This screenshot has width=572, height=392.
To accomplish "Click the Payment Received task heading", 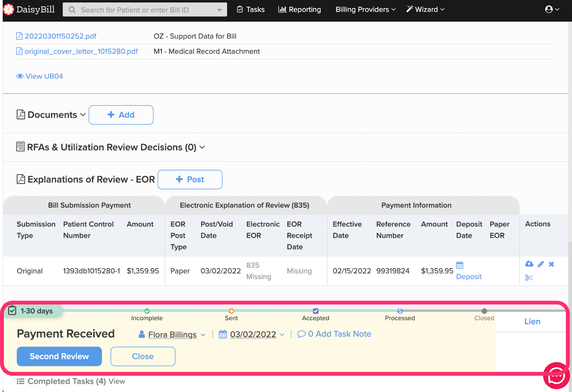I will click(66, 334).
